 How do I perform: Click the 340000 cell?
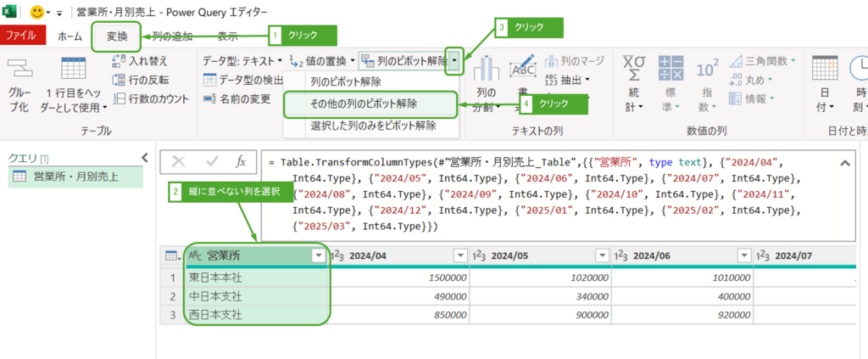540,296
